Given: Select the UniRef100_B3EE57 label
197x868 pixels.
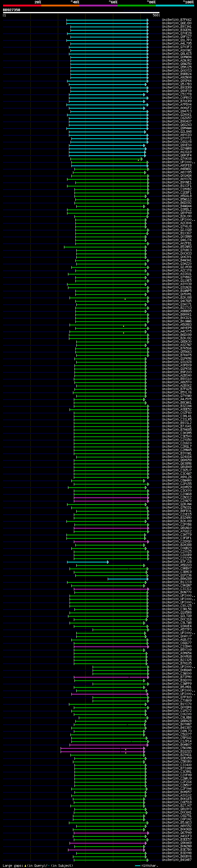Looking at the screenshot, I should click(x=177, y=840).
